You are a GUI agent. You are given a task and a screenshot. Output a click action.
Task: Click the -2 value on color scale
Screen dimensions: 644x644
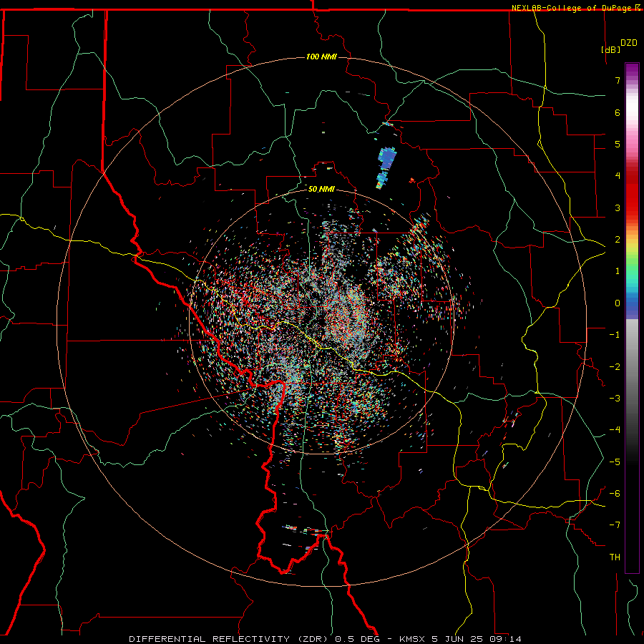pyautogui.click(x=615, y=367)
